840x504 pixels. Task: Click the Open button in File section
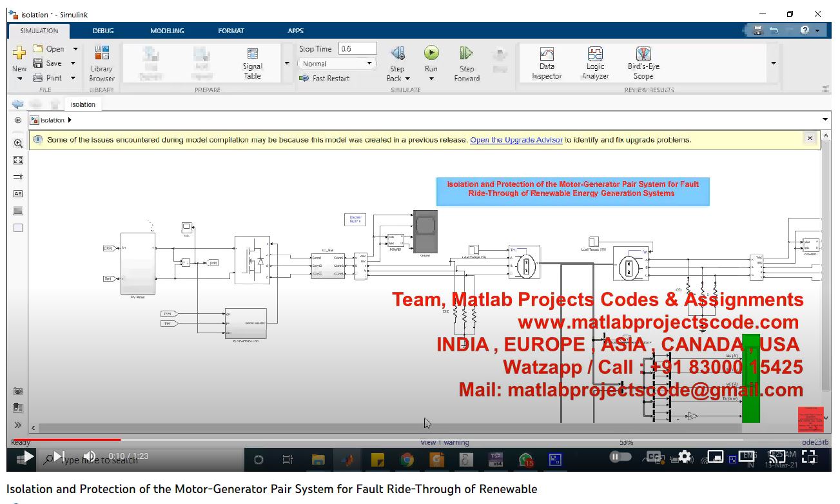pos(49,49)
